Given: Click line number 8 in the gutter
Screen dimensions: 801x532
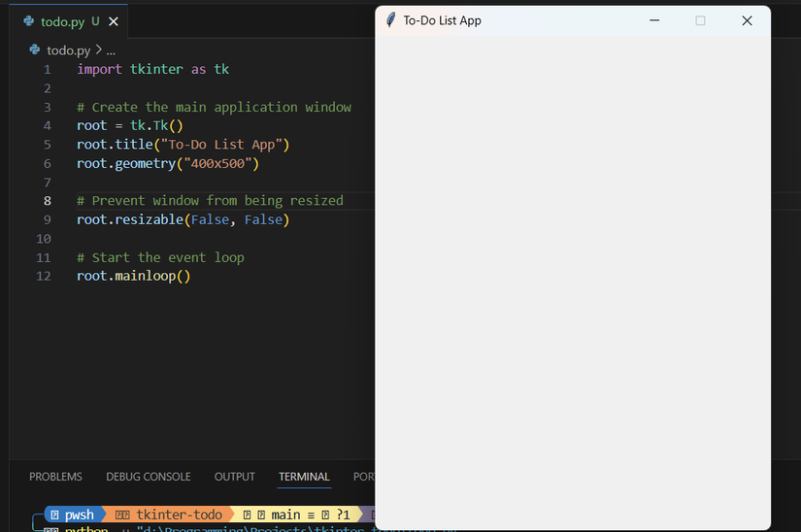Looking at the screenshot, I should point(47,201).
